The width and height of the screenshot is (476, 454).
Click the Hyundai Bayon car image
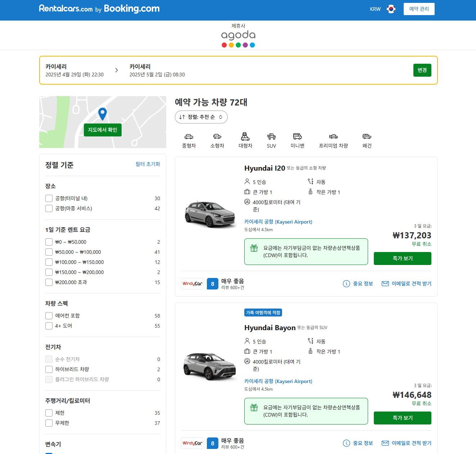point(209,367)
